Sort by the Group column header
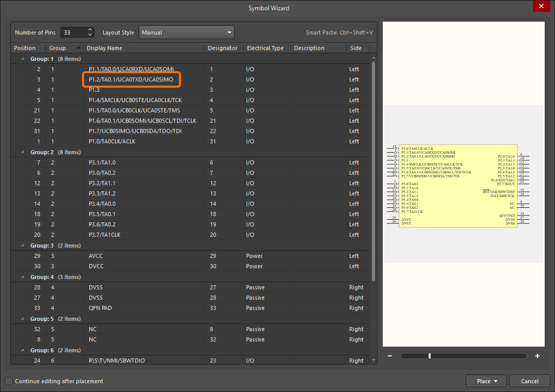Image resolution: width=555 pixels, height=392 pixels. [58, 48]
